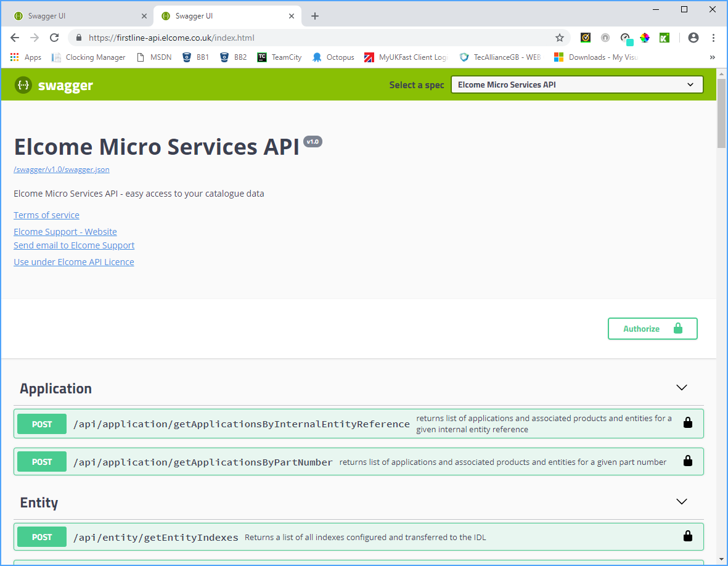Viewport: 728px width, 566px height.
Task: Reload the page with the refresh icon
Action: [54, 38]
